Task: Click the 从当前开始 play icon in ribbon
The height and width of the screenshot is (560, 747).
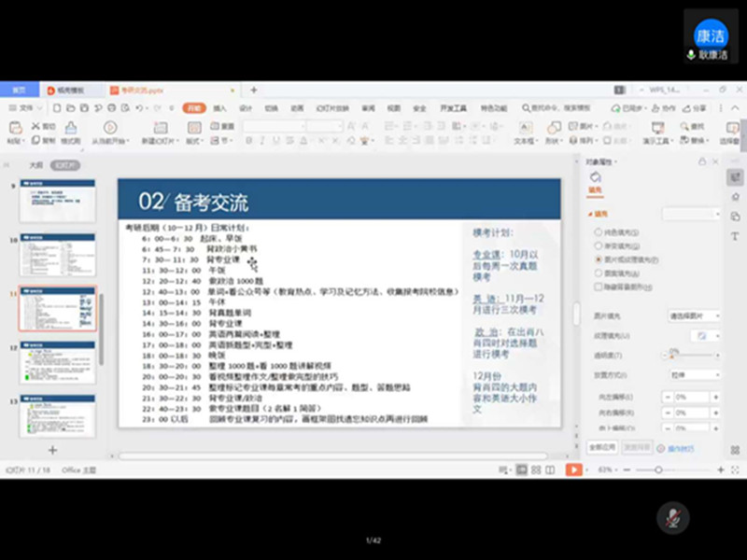Action: [x=110, y=128]
